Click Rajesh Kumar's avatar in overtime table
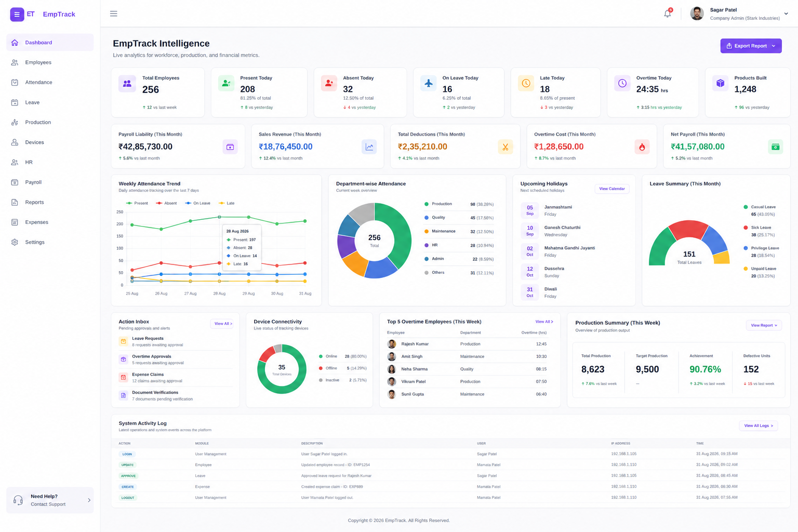 [392, 344]
